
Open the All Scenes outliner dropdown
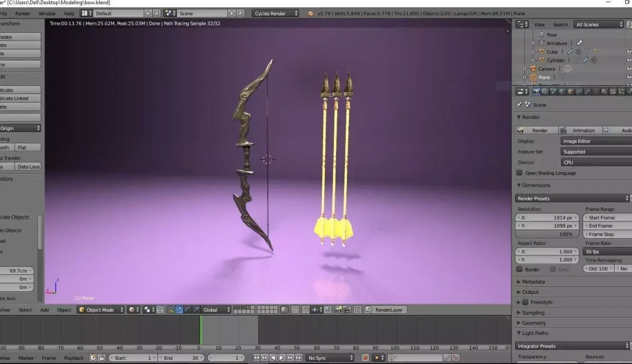(599, 24)
